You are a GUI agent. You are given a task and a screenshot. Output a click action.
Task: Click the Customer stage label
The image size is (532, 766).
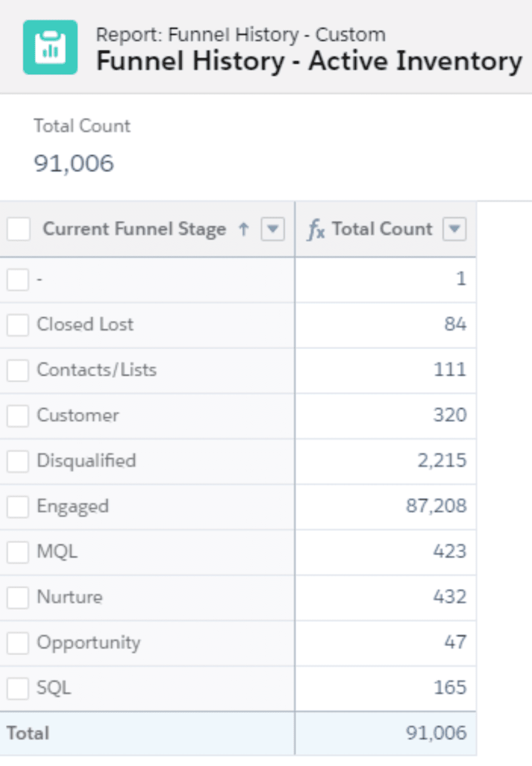point(78,415)
